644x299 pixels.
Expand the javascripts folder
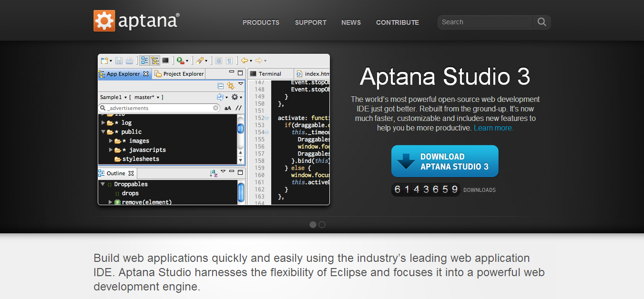pos(111,150)
